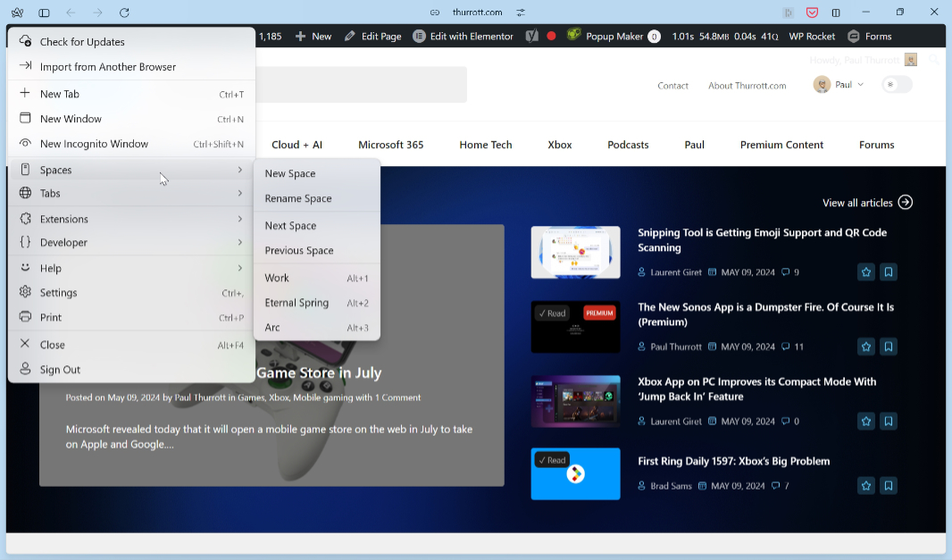This screenshot has height=560, width=952.
Task: Open the Xbox App article thumbnail
Action: pos(575,401)
